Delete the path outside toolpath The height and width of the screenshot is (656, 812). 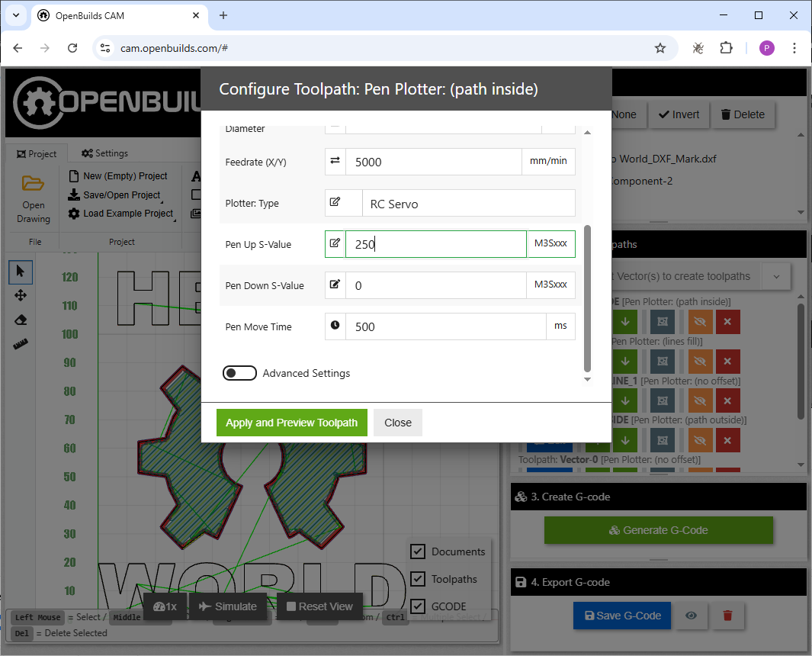pos(727,440)
